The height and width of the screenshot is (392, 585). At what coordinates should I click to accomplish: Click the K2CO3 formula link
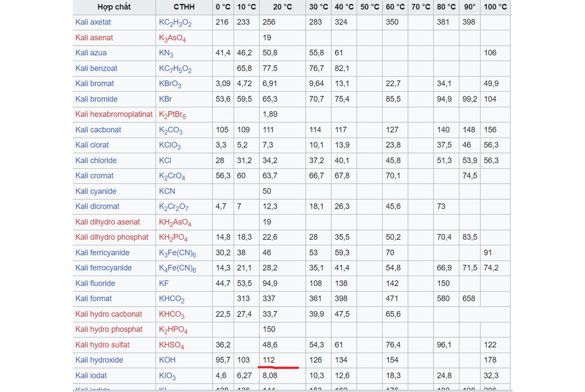click(x=171, y=131)
